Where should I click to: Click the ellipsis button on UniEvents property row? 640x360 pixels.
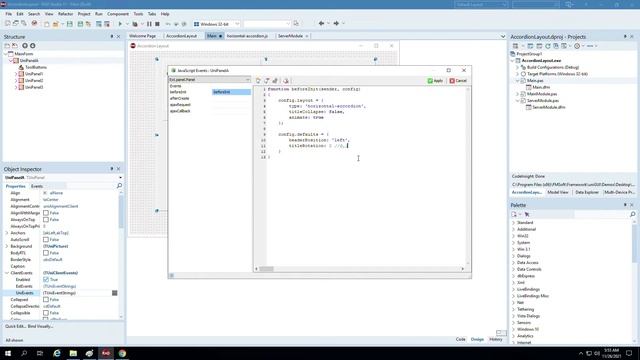pyautogui.click(x=115, y=293)
